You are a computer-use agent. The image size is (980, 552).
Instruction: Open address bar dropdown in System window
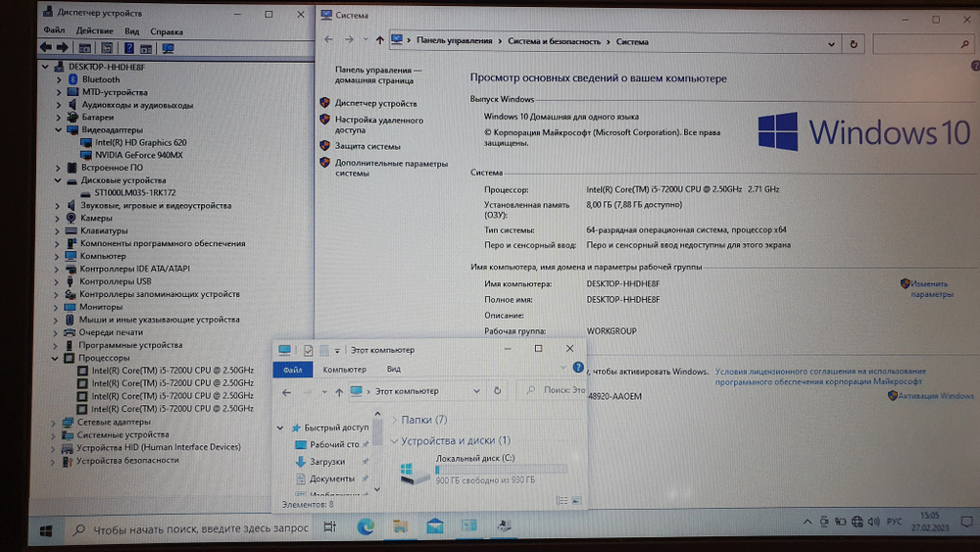[831, 44]
